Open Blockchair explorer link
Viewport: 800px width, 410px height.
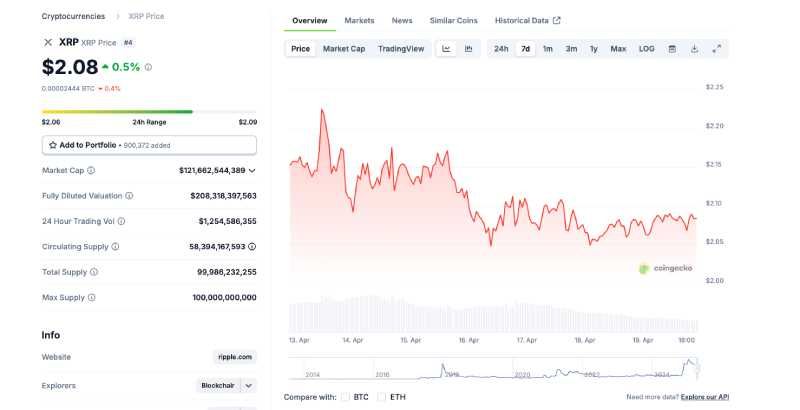point(218,386)
